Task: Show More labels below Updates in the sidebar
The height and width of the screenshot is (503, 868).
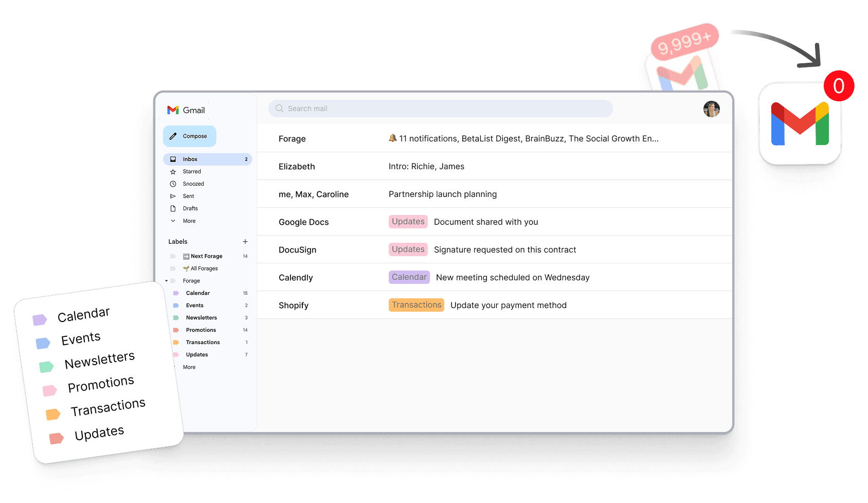Action: pos(189,367)
